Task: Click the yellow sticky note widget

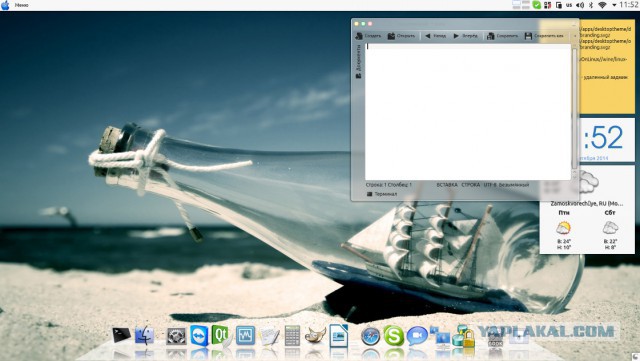Action: (607, 66)
